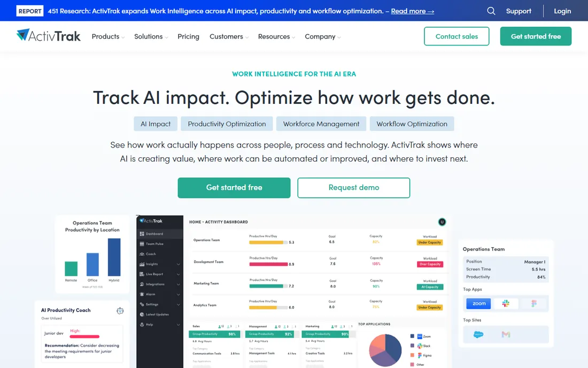Click the Figma icon in Top Applications legend
Viewport: 588px width, 368px height.
(420, 355)
